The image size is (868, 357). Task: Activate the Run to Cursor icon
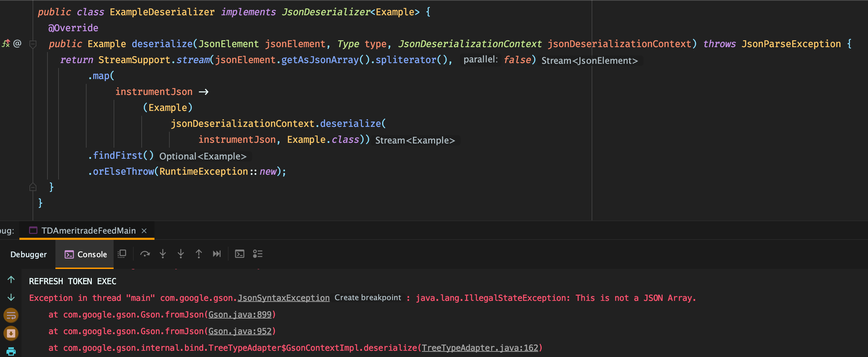217,254
